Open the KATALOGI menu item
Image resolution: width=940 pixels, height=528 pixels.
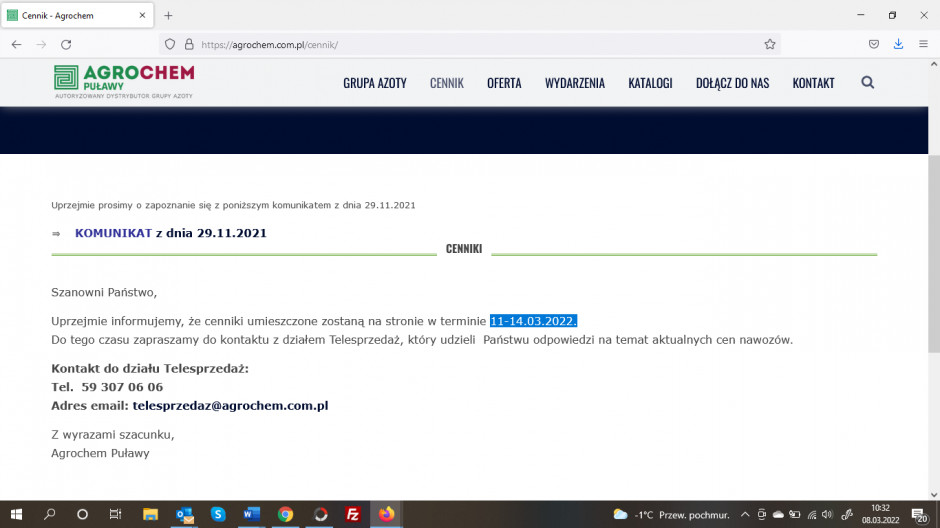(650, 83)
